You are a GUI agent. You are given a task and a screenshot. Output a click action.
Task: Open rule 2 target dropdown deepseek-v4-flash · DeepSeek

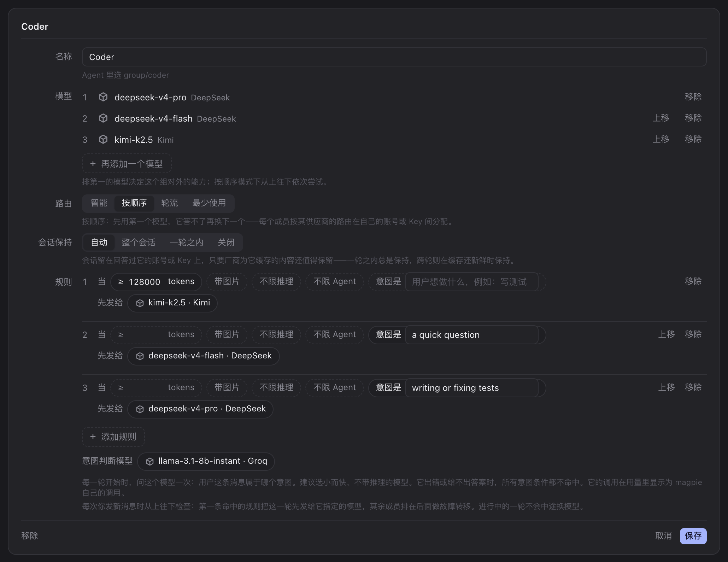204,356
